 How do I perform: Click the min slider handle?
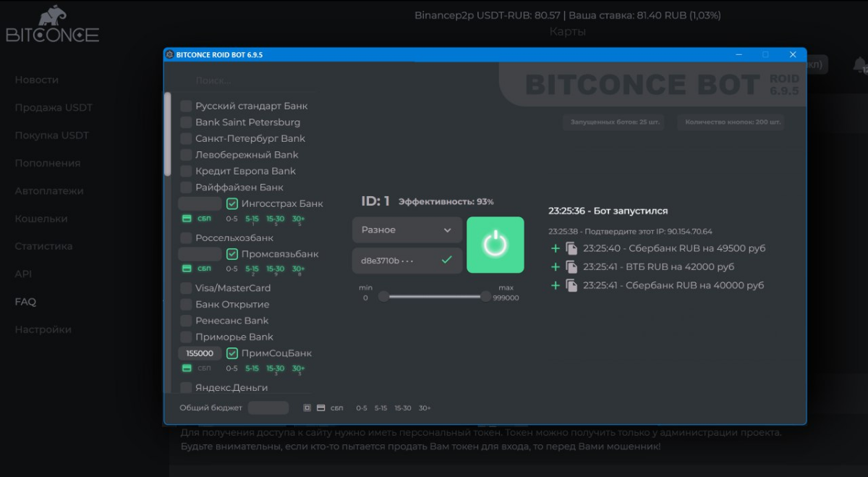pyautogui.click(x=384, y=296)
